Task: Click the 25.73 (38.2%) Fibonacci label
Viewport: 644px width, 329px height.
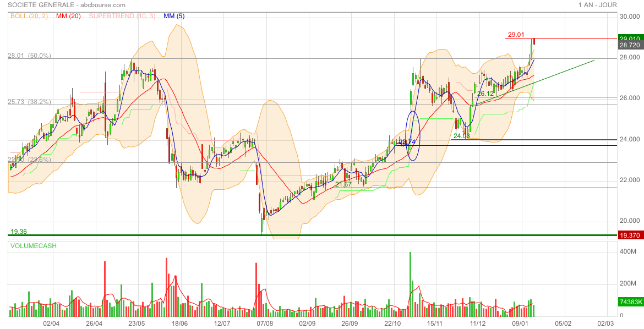Action: (30, 101)
